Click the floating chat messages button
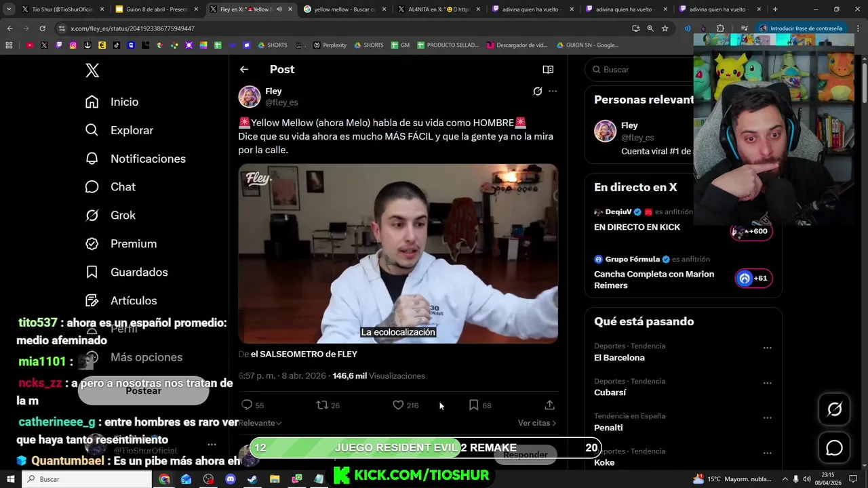 [x=834, y=448]
